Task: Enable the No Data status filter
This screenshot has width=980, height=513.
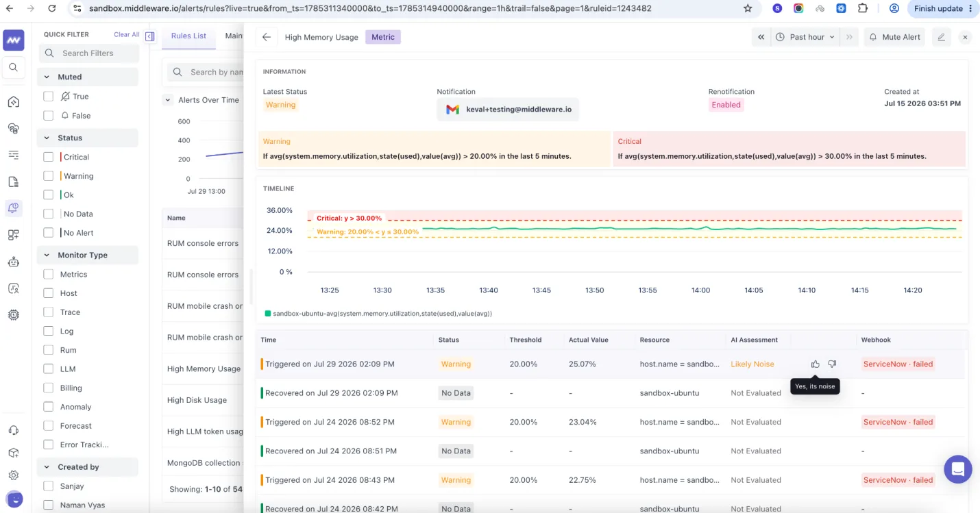Action: pos(48,214)
